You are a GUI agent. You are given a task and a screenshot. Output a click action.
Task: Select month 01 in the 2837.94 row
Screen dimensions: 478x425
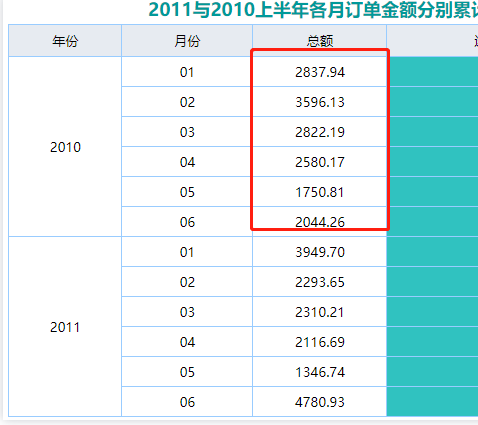click(187, 72)
